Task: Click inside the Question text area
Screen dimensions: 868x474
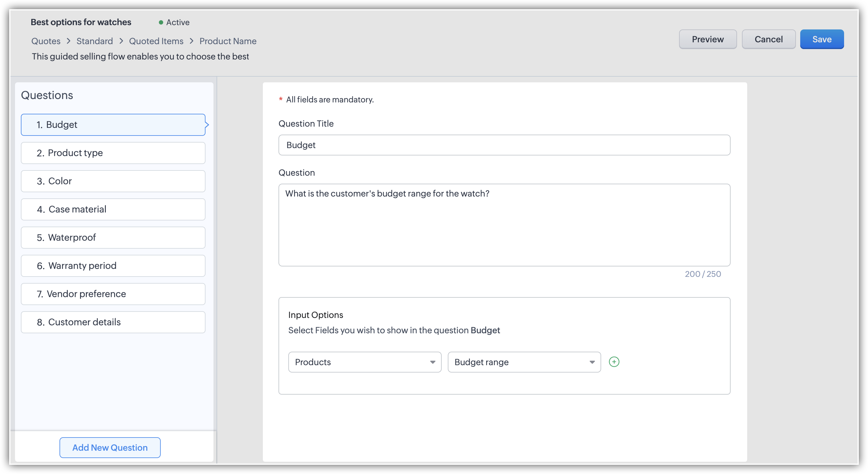Action: pyautogui.click(x=504, y=225)
